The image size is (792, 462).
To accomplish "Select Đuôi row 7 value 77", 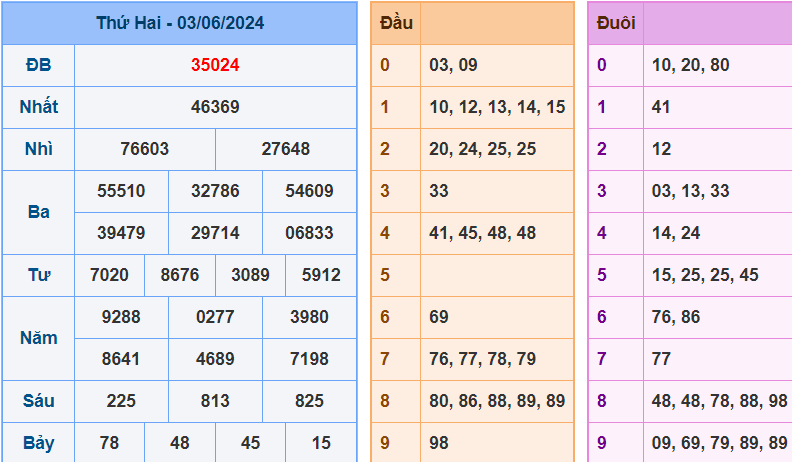I will (x=661, y=358).
